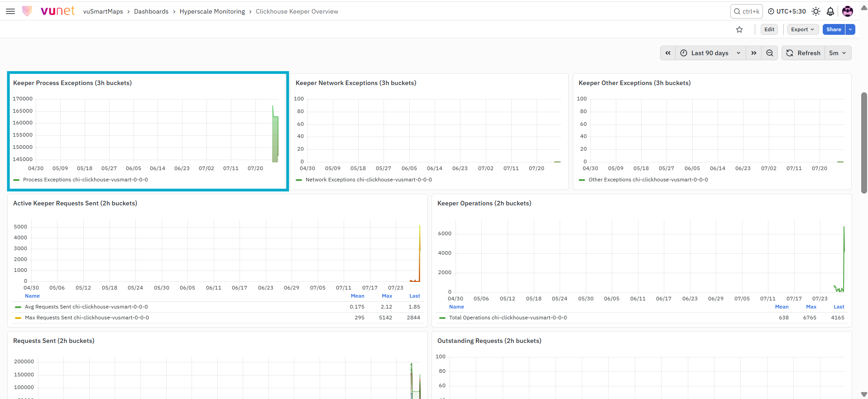The height and width of the screenshot is (399, 868).
Task: Open the user profile avatar
Action: (x=848, y=11)
